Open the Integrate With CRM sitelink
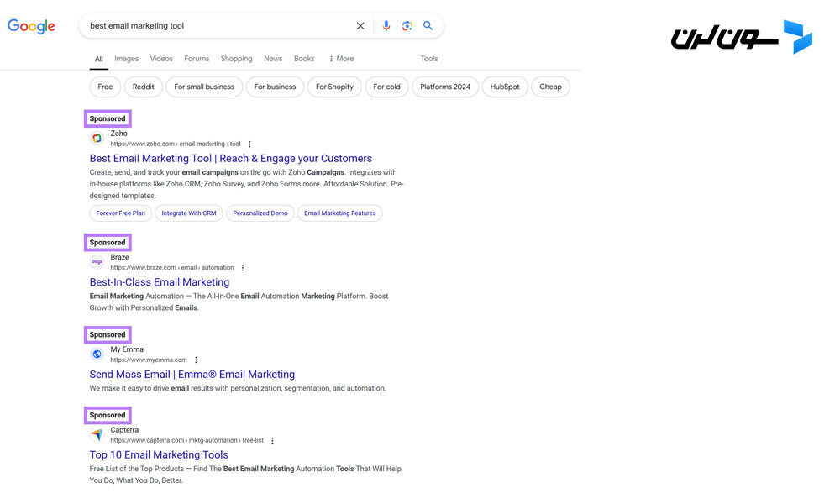Image resolution: width=840 pixels, height=504 pixels. click(x=188, y=213)
